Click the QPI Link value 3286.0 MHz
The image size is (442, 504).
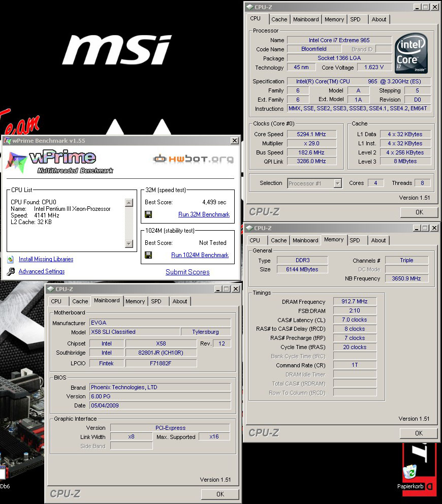[311, 162]
